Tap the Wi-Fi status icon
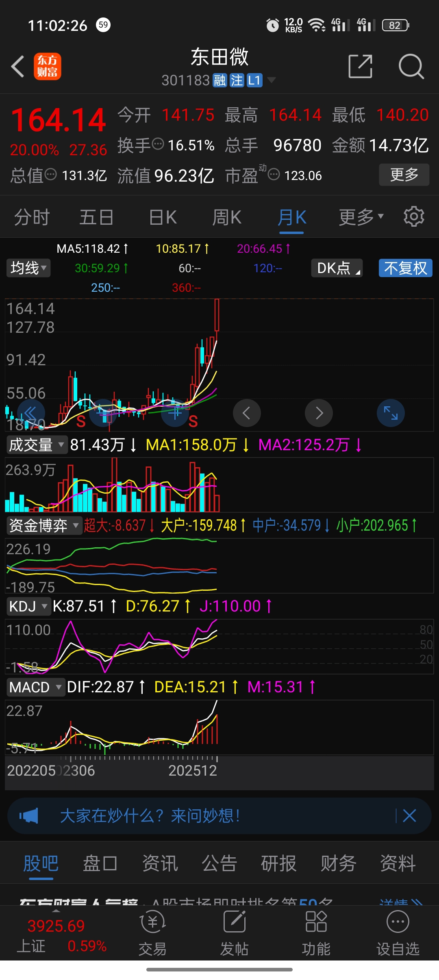439x980 pixels. (317, 25)
